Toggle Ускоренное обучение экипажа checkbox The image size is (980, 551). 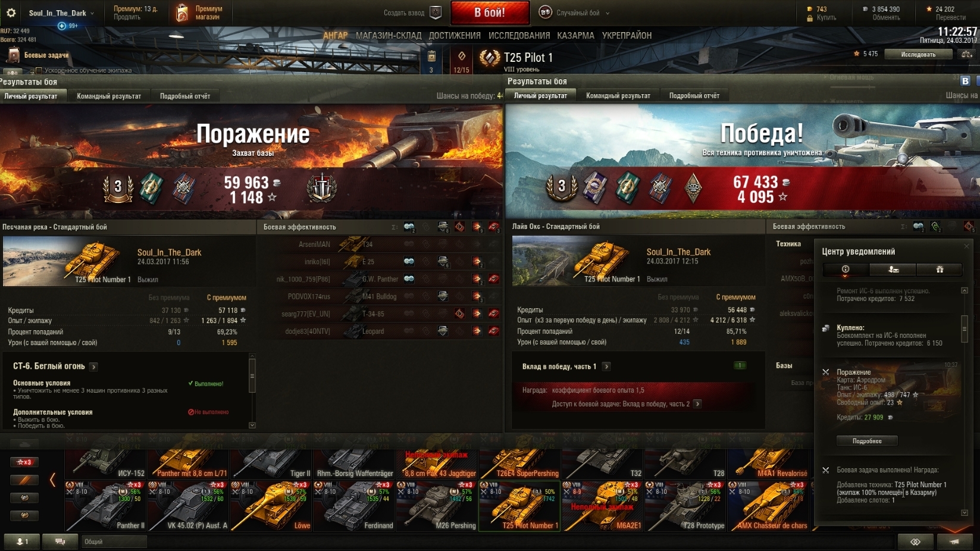[x=39, y=70]
